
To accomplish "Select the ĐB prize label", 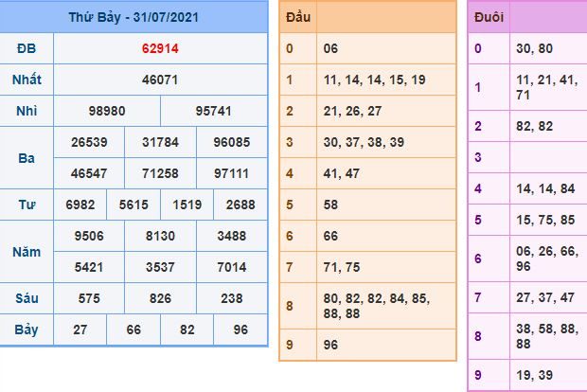I will click(x=27, y=48).
